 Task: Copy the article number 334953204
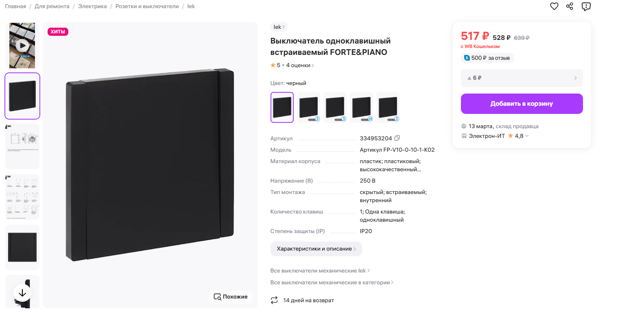(x=397, y=138)
